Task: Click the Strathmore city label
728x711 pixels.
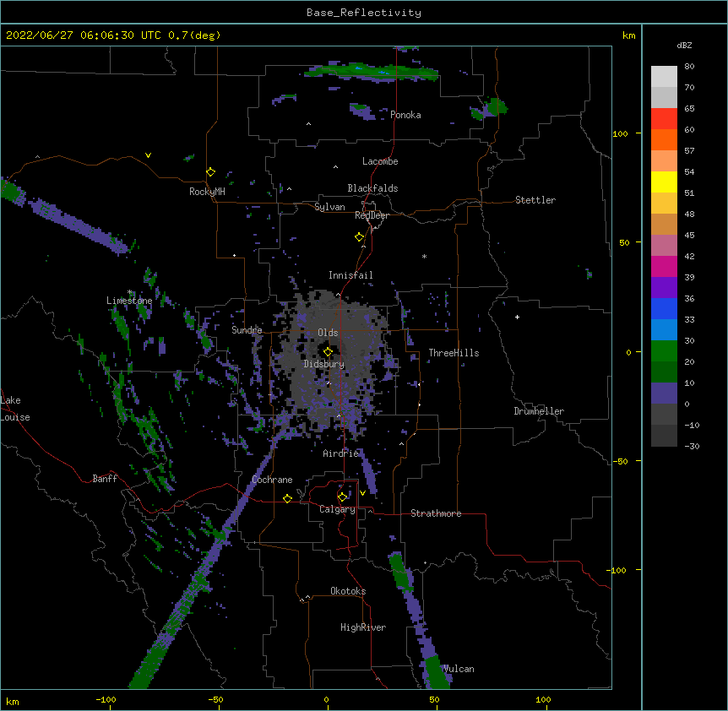Action: [x=436, y=513]
